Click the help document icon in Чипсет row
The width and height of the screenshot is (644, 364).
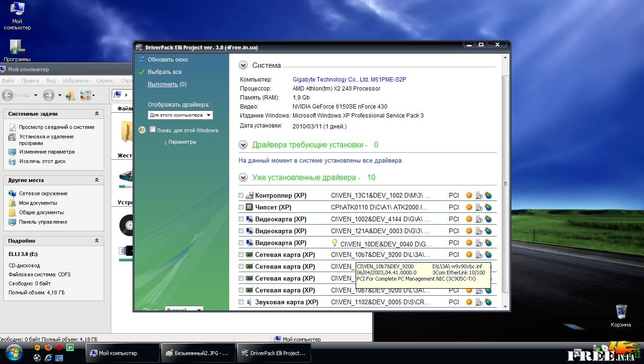coord(479,207)
